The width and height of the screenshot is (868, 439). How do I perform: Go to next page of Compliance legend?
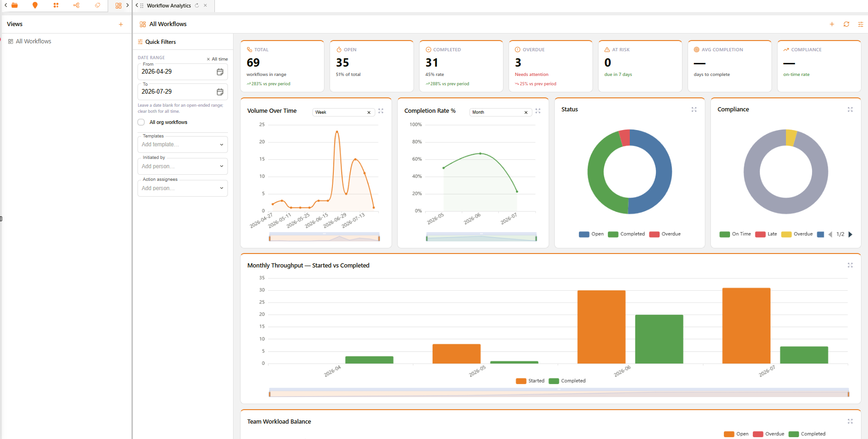point(850,234)
